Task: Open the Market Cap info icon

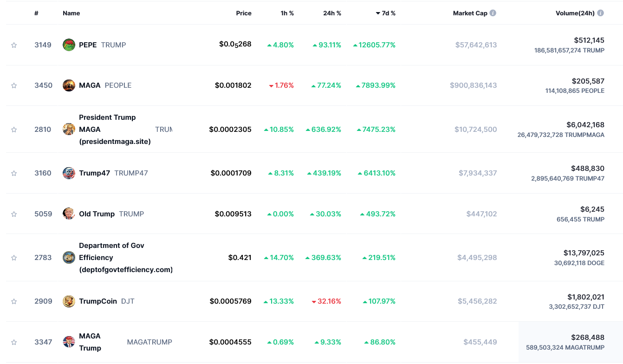Action: [493, 13]
